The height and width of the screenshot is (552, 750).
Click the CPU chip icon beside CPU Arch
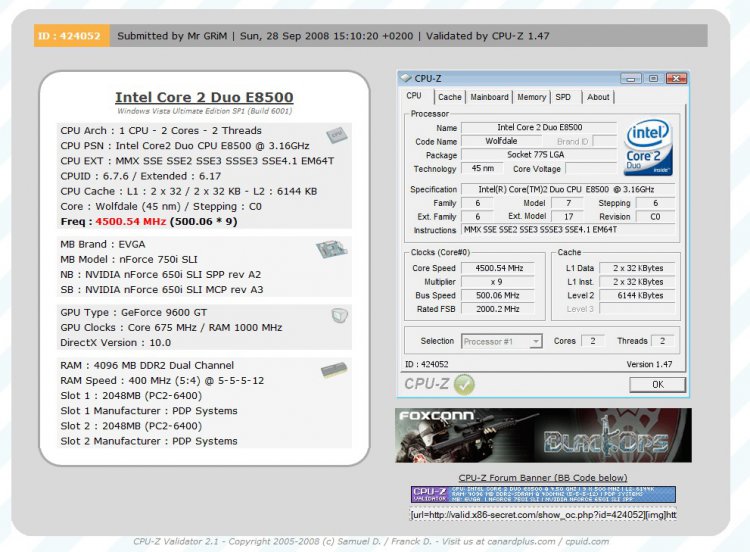[336, 135]
